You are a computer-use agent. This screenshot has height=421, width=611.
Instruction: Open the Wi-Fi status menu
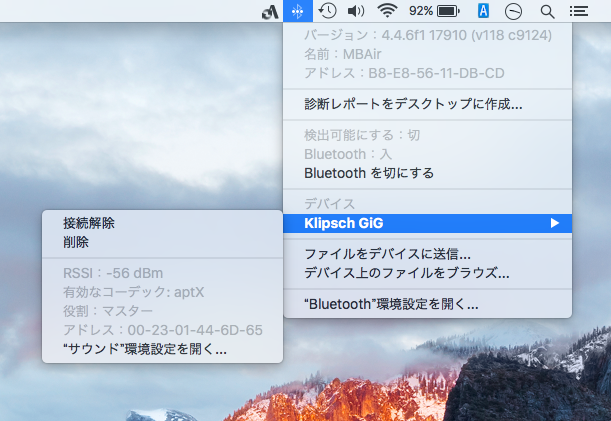coord(387,11)
